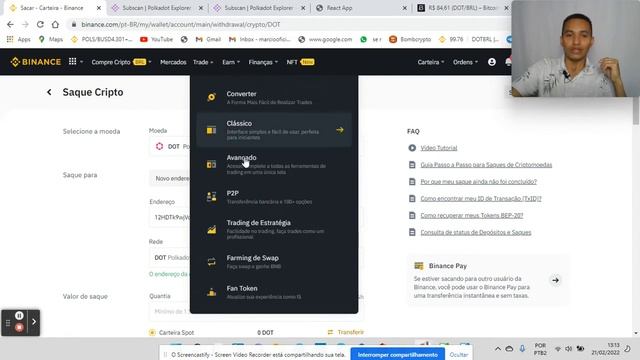Click Interromper compartilhamento button
Screen dimensions: 640x360
point(398,355)
